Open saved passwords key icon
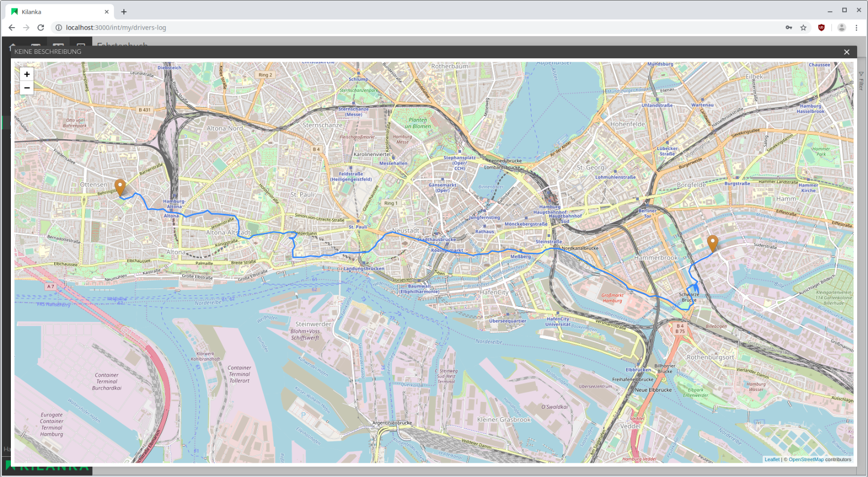Image resolution: width=868 pixels, height=477 pixels. point(789,28)
